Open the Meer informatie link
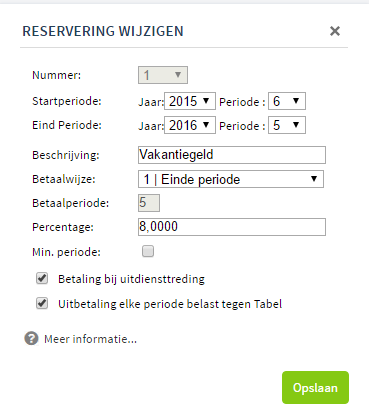369x419 pixels. (90, 339)
